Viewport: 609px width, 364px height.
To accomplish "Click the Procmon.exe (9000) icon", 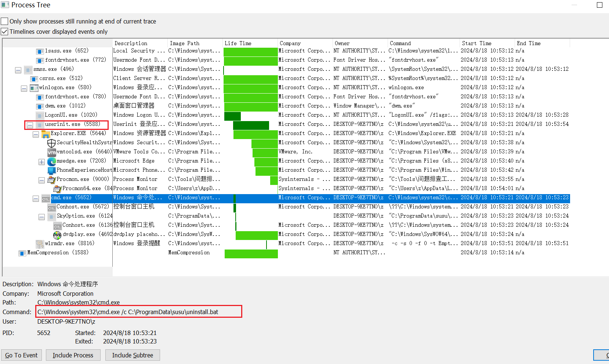I will coord(52,179).
